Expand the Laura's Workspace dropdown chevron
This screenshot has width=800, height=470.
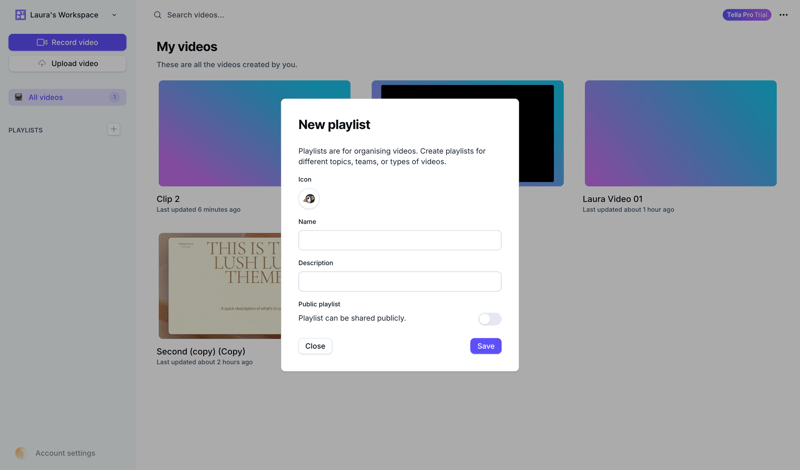tap(114, 15)
